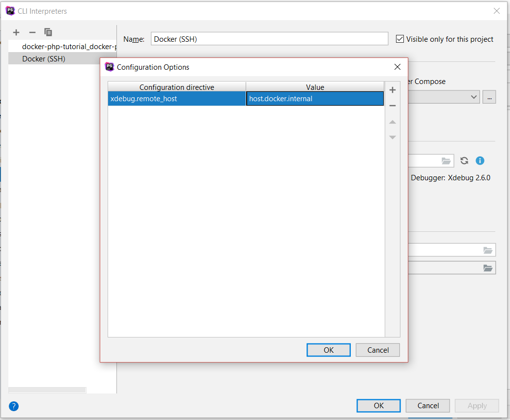Image resolution: width=510 pixels, height=420 pixels.
Task: Cancel the Configuration Options dialog
Action: point(378,350)
